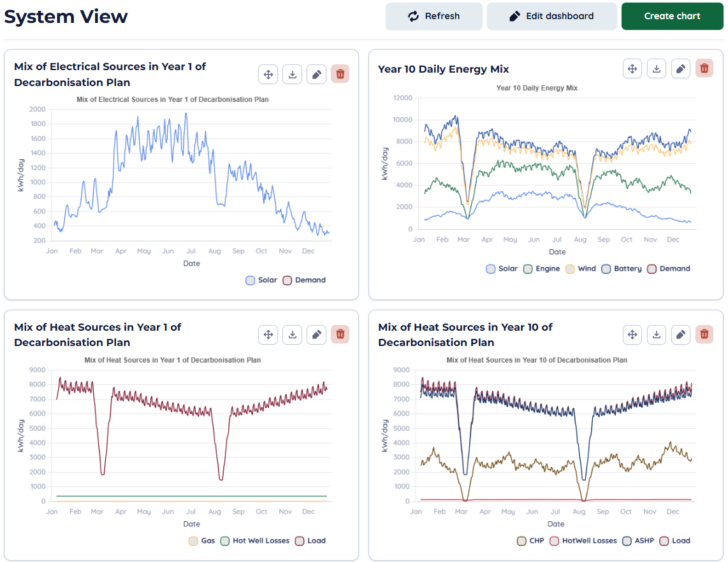Screen dimensions: 728x562
Task: Delete the Year 10 Heat Sources chart
Action: point(704,335)
